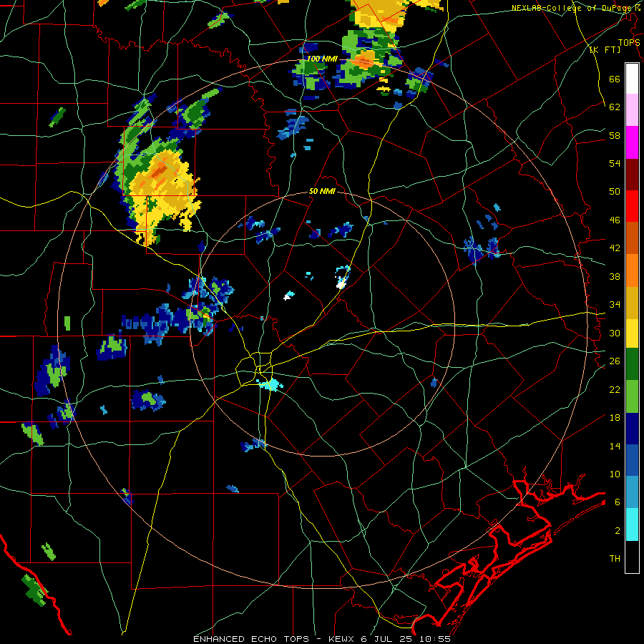Click the light blue legend swatch

coord(632,492)
